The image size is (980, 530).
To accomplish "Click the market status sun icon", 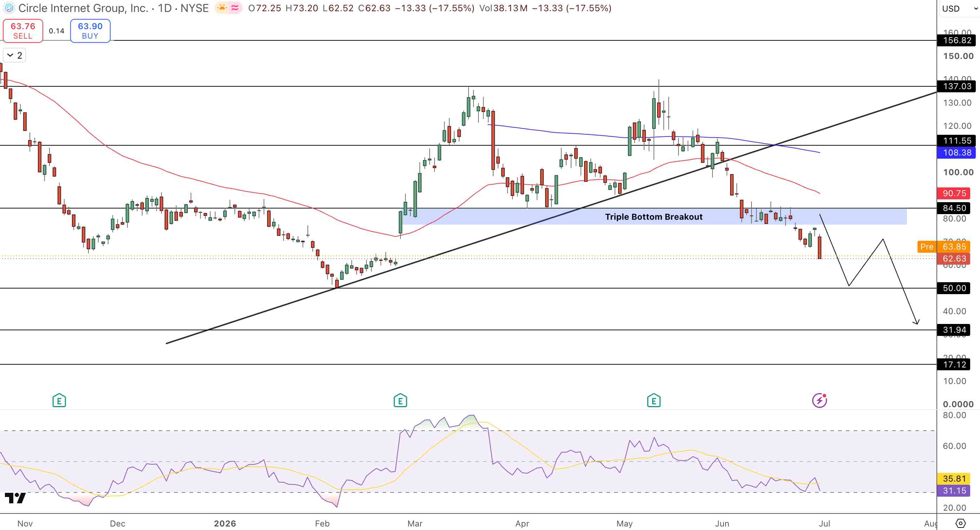I will pyautogui.click(x=222, y=8).
